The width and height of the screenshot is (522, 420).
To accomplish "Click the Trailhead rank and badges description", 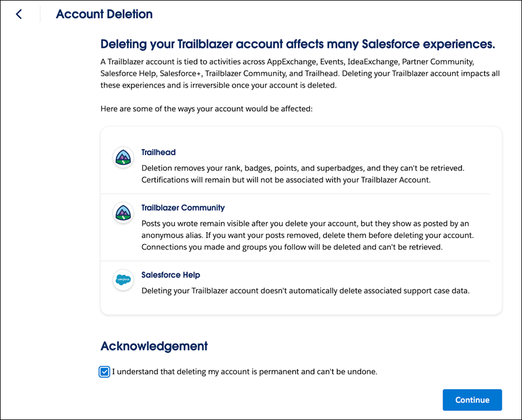I will (303, 168).
